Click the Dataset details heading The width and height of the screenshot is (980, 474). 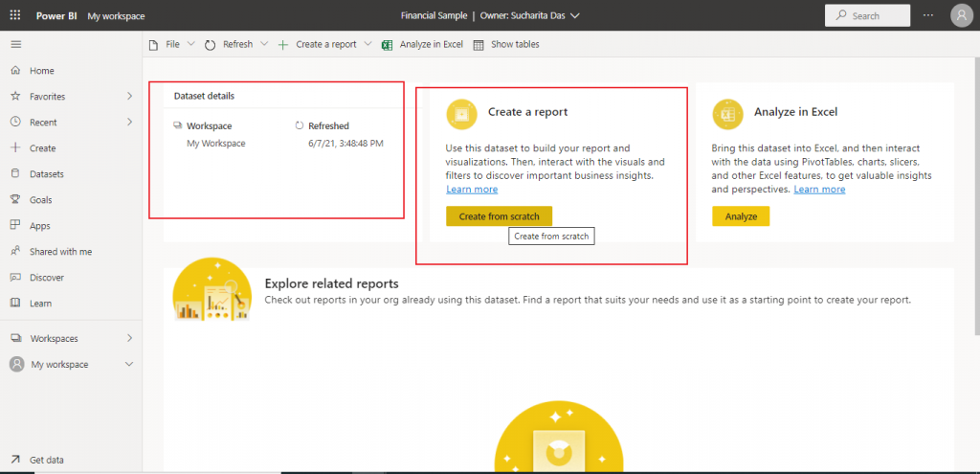pos(205,97)
